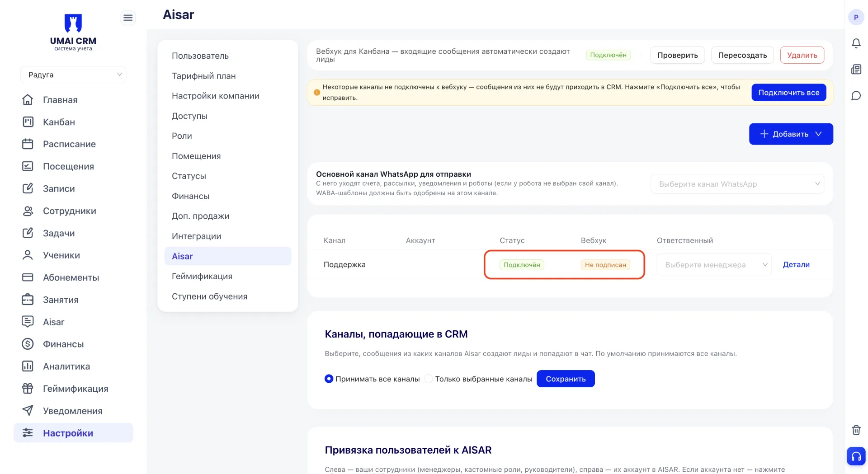Click the Подключён badge beside webhook description
Viewport: 868px width, 474px height.
(608, 55)
